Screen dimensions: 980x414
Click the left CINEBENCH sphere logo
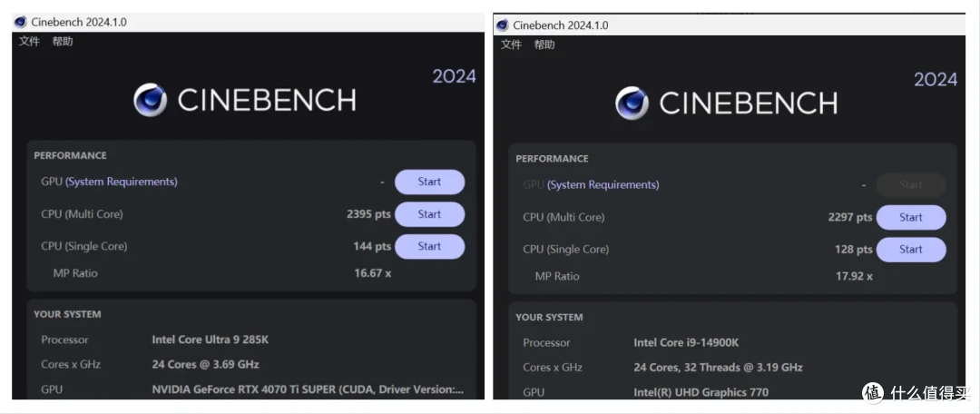(x=150, y=100)
